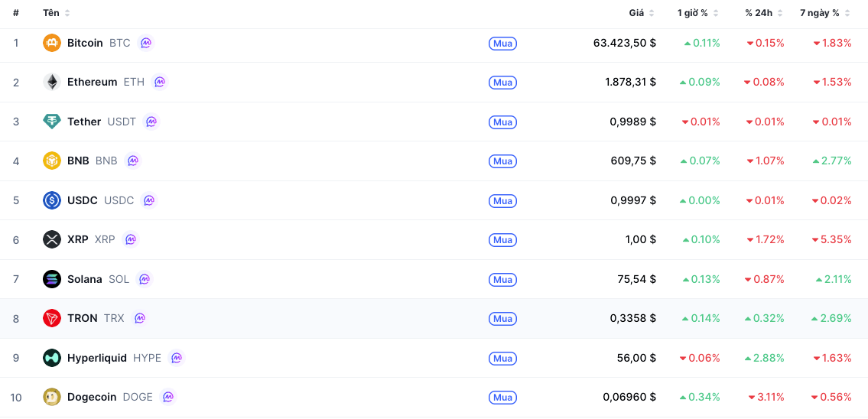Sort by the Giá price column
Screen dimensions: 868x419
pyautogui.click(x=642, y=13)
